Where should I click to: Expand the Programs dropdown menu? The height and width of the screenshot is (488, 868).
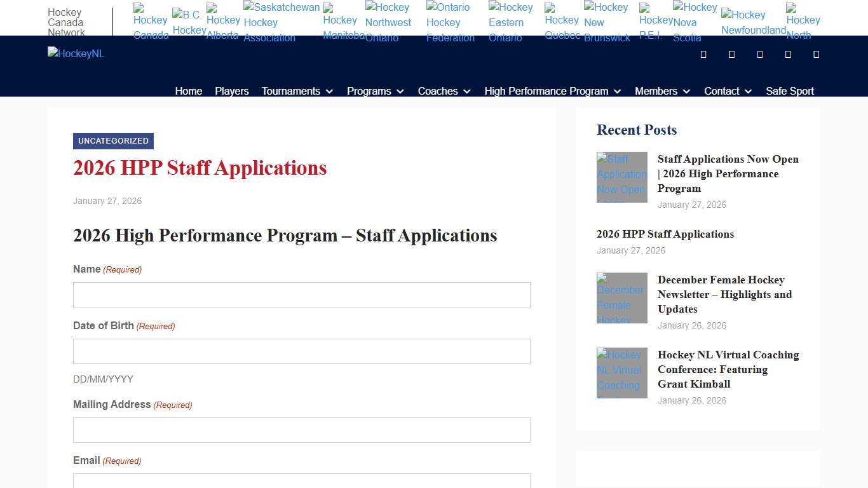point(374,91)
